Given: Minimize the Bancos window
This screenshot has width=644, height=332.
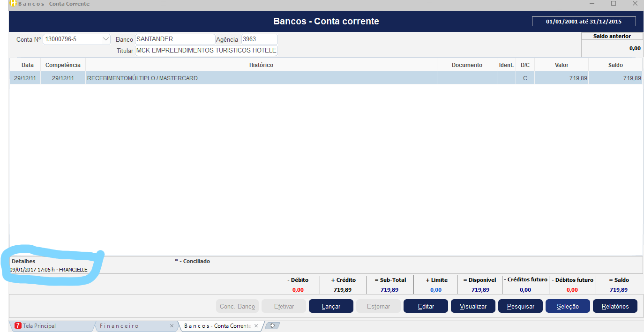Looking at the screenshot, I should [x=592, y=3].
